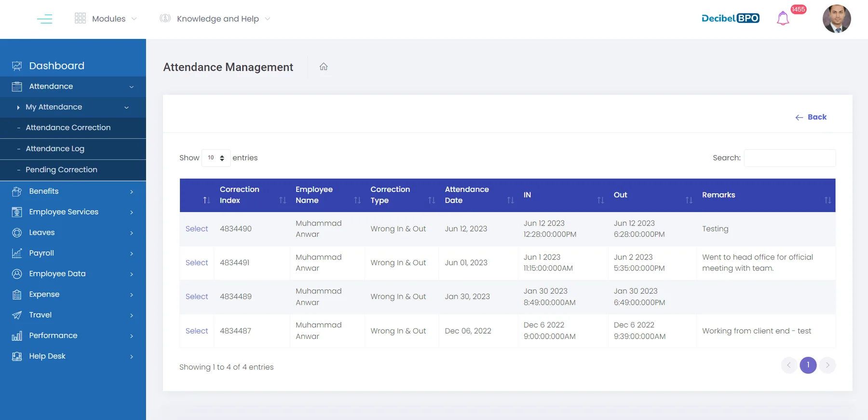This screenshot has height=420, width=868.
Task: Click the Knowledge and Help globe icon
Action: coord(165,18)
